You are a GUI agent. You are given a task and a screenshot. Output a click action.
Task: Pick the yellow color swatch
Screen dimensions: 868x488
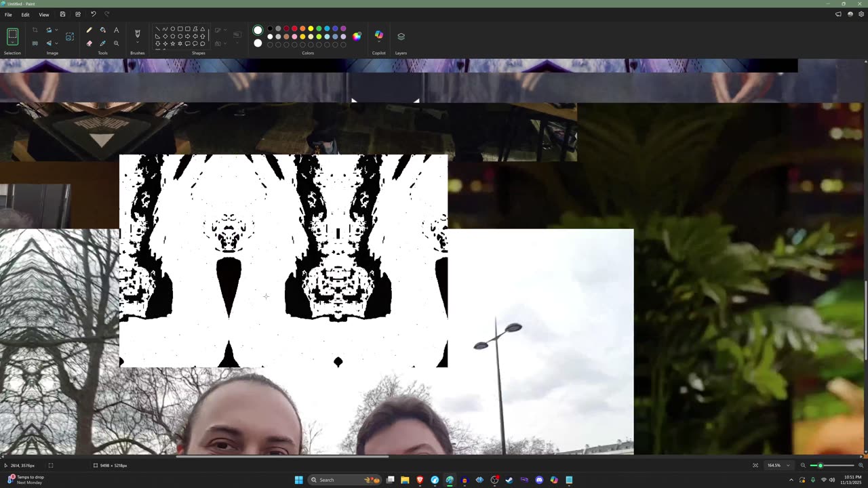pos(311,28)
